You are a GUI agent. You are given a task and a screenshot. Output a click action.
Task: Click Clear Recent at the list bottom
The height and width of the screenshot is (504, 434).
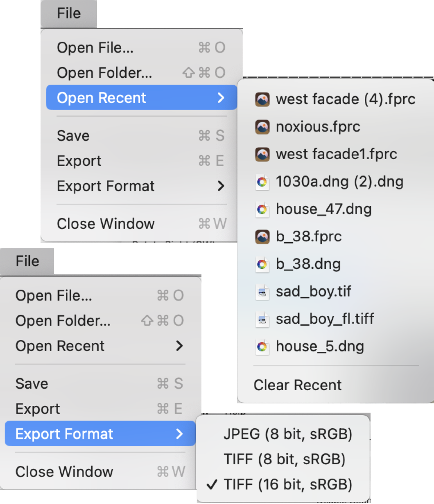[x=298, y=385]
